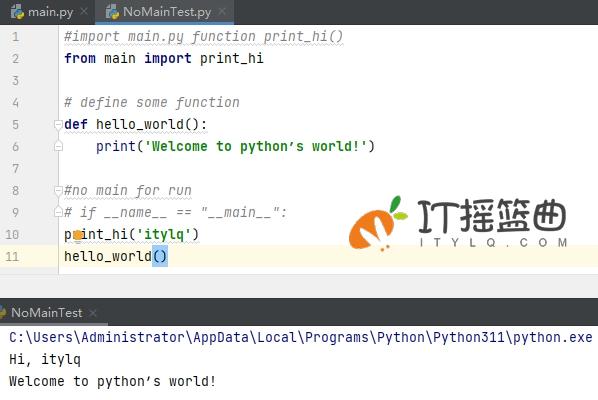Click the comment '# define some function'
The height and width of the screenshot is (400, 598).
[152, 103]
